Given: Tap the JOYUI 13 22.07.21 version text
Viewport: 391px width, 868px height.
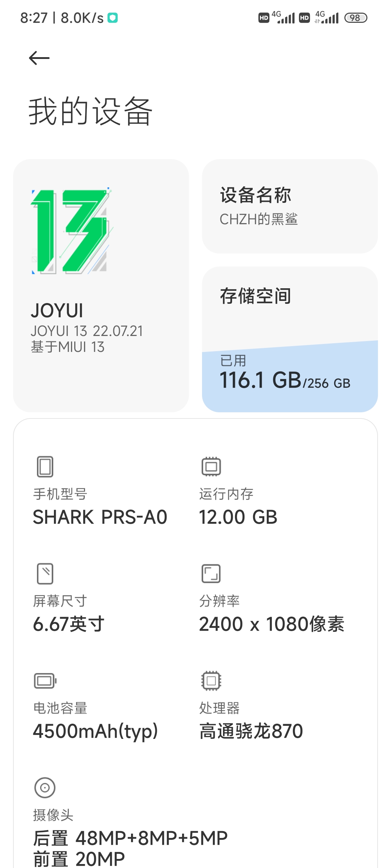Looking at the screenshot, I should pos(87,331).
